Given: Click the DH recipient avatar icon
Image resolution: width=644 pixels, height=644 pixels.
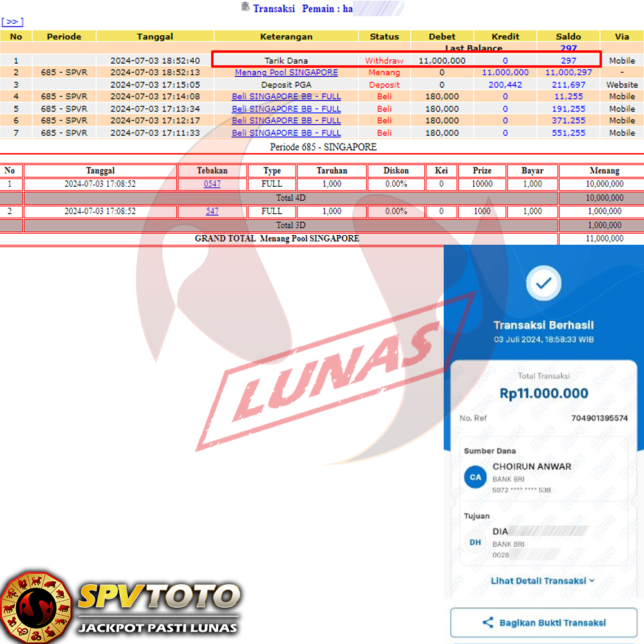Looking at the screenshot, I should tap(475, 542).
